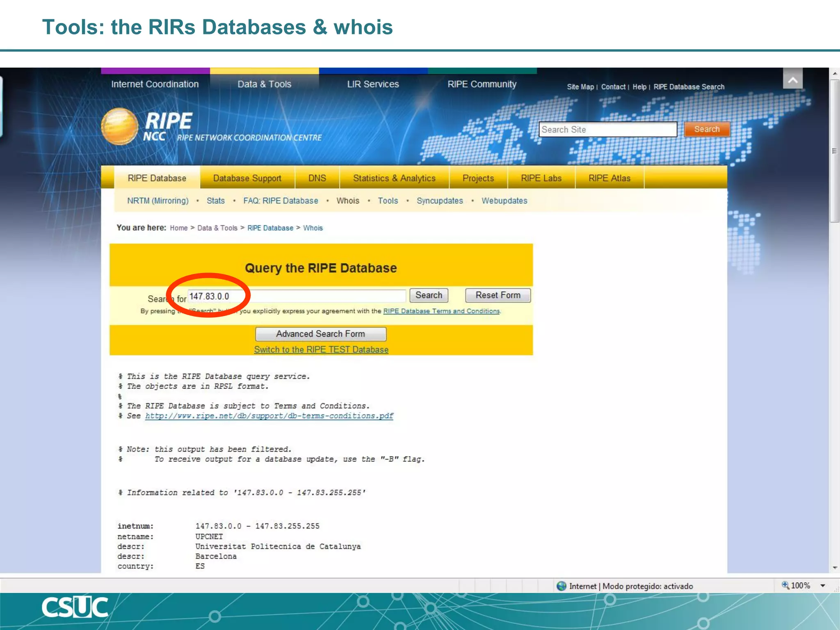The width and height of the screenshot is (840, 630).
Task: Open the Syncupdates link
Action: (x=440, y=201)
